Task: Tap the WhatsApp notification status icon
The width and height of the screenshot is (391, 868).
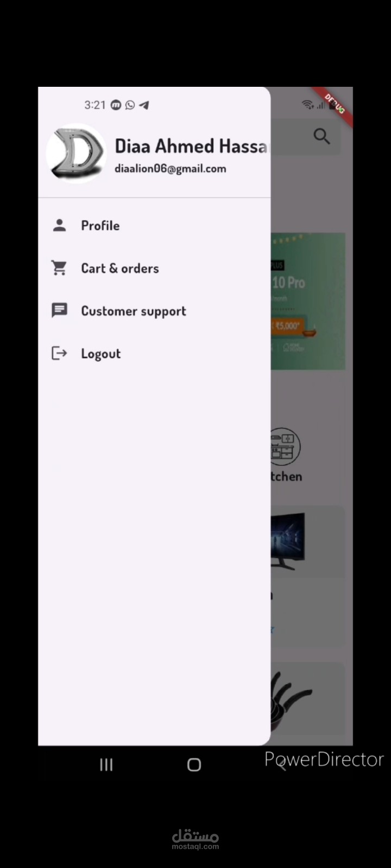Action: click(130, 105)
